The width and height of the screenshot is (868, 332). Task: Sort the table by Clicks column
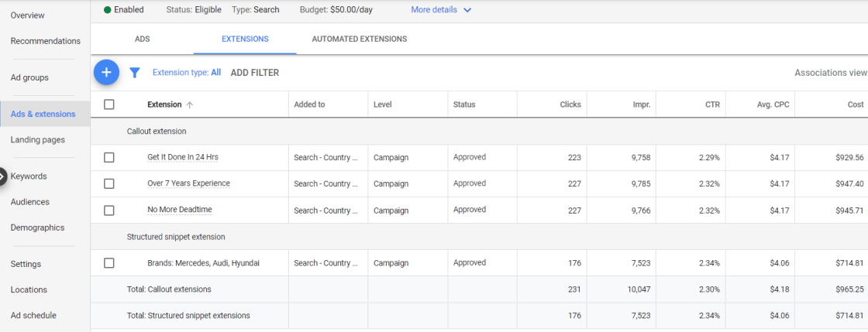[x=570, y=104]
